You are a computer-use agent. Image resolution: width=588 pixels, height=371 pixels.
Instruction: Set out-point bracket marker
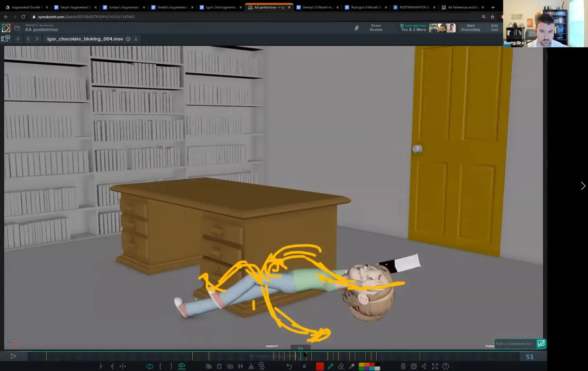click(171, 366)
